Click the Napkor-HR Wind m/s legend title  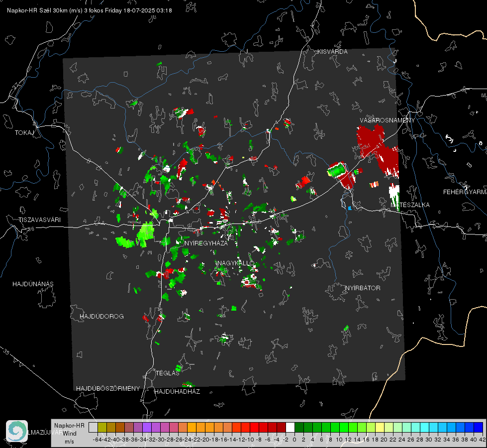coord(69,433)
